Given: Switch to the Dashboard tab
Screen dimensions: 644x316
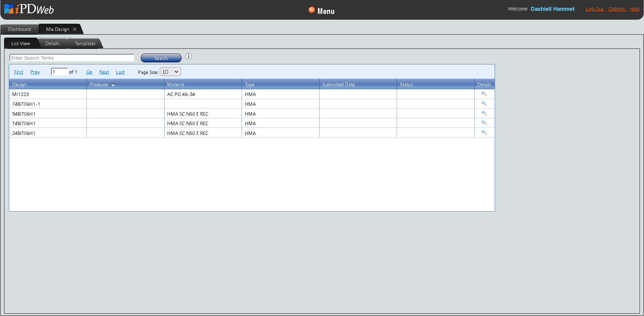Looking at the screenshot, I should click(19, 29).
